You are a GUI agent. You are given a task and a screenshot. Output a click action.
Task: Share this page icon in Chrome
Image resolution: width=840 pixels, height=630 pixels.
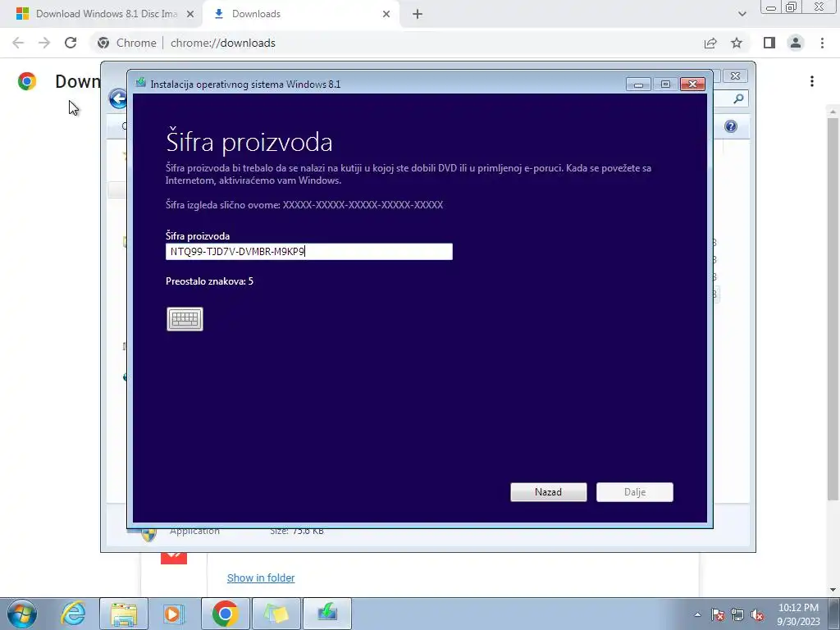[x=710, y=43]
